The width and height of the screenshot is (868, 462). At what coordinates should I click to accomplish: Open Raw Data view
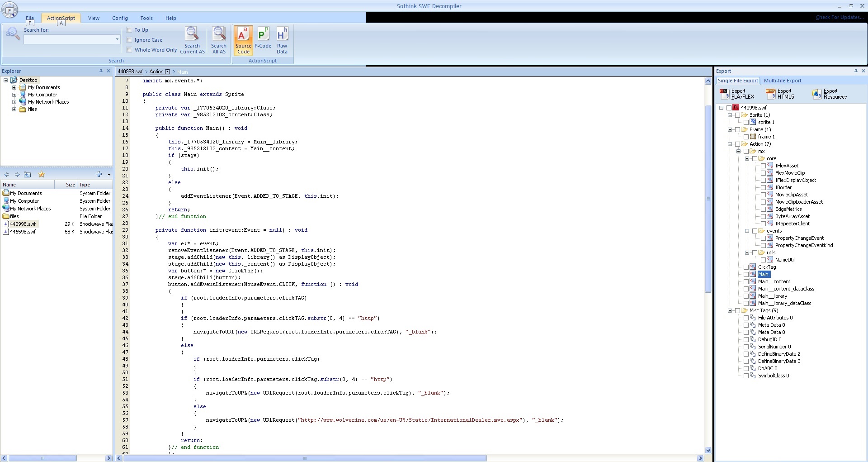282,40
